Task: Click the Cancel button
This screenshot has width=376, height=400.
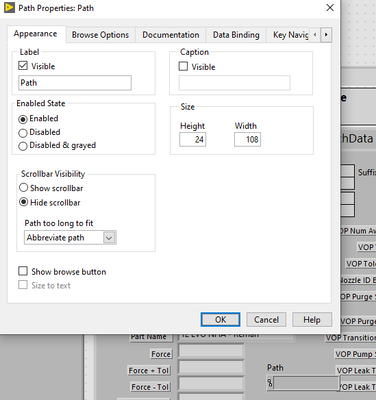Action: click(x=266, y=320)
